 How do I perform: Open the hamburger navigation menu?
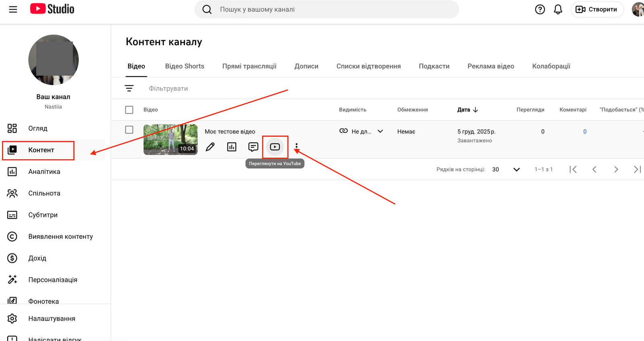click(13, 9)
